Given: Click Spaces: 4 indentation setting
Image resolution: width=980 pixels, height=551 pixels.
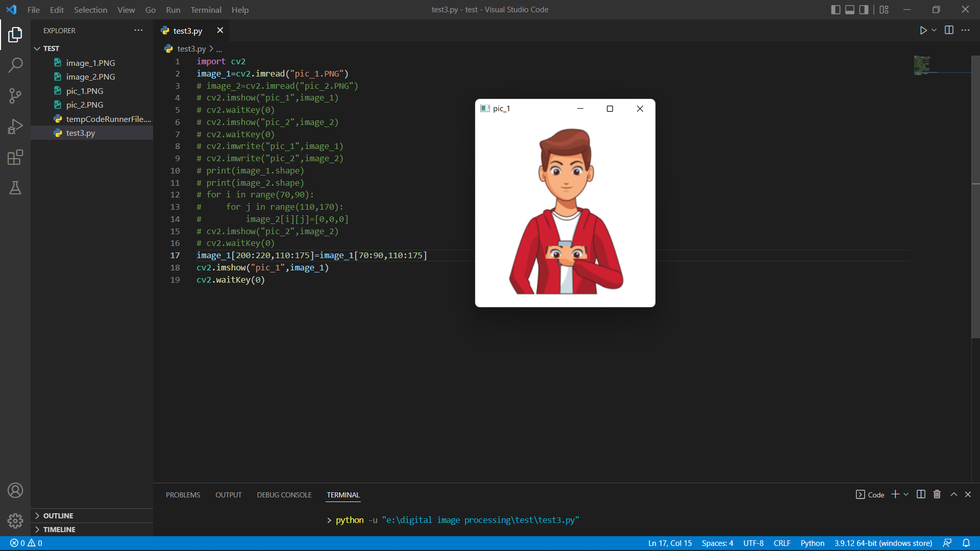Looking at the screenshot, I should coord(717,543).
